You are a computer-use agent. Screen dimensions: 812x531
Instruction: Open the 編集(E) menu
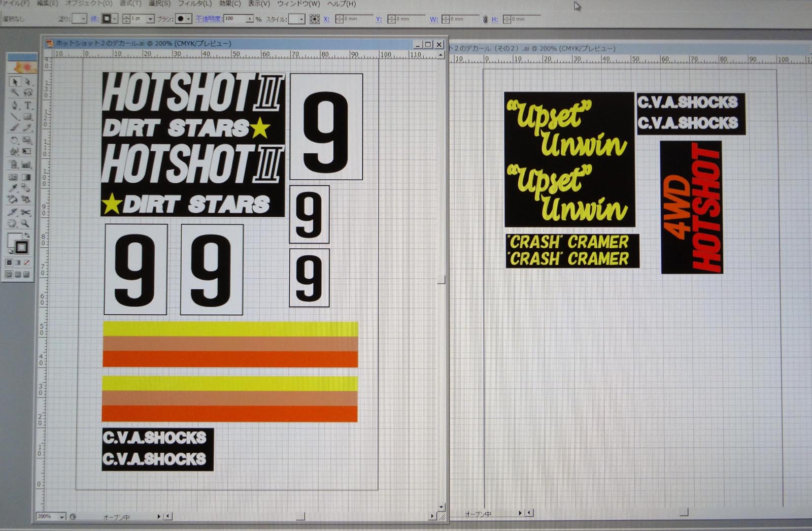[47, 4]
